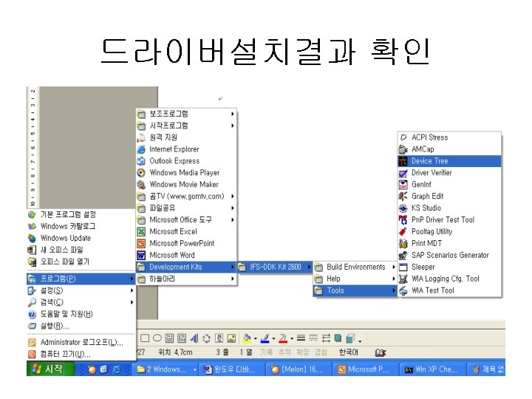The image size is (532, 399).
Task: Switch to Microsoft P... taskbar button
Action: pos(366,369)
